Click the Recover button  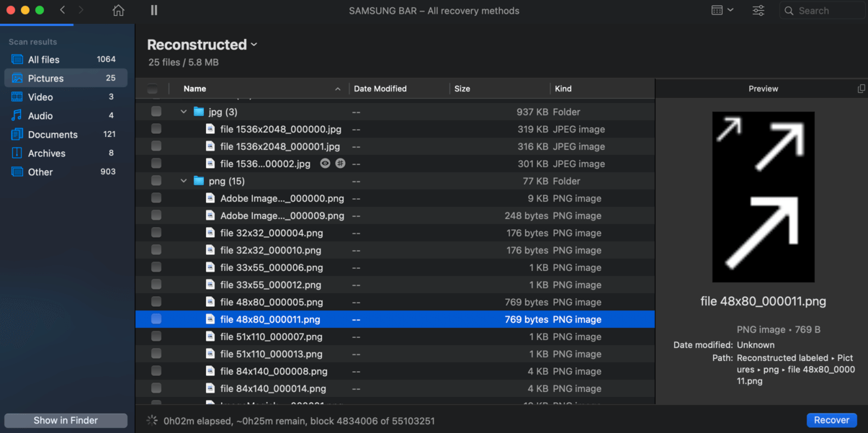click(831, 420)
